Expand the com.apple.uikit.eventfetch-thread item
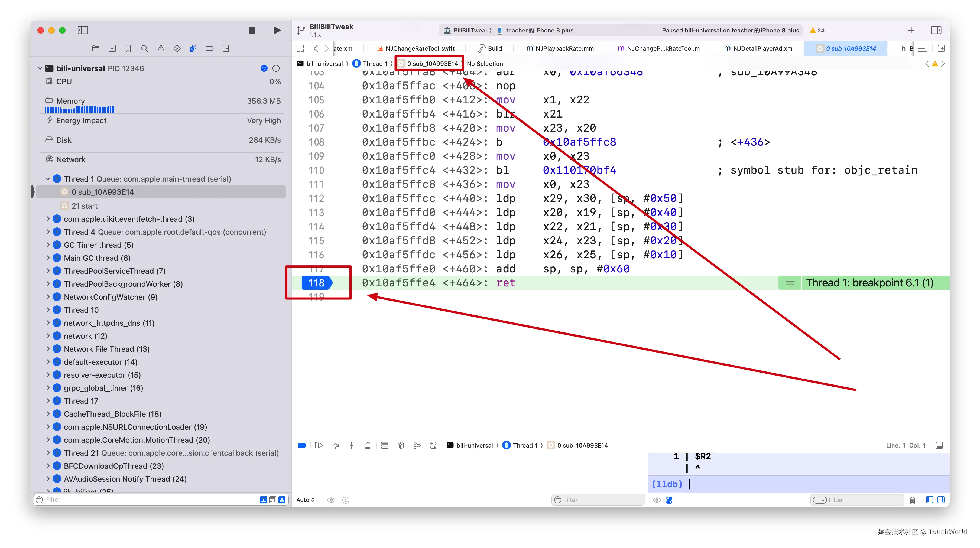Screen dimensions: 980x548 click(48, 219)
